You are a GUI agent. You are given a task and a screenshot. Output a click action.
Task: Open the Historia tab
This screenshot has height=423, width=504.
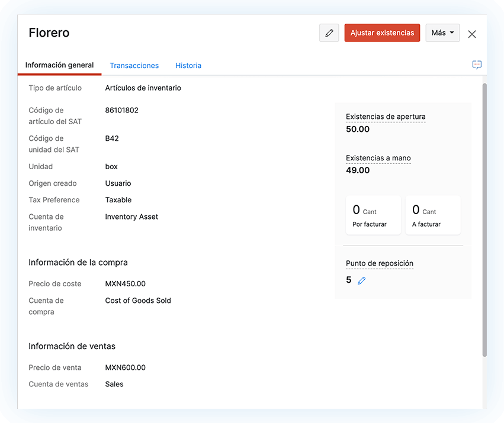click(188, 65)
